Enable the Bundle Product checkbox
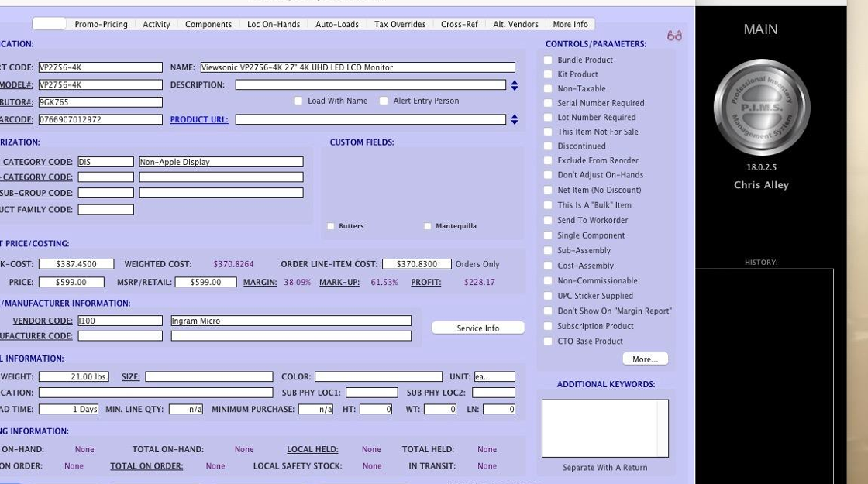868x484 pixels. coord(548,60)
